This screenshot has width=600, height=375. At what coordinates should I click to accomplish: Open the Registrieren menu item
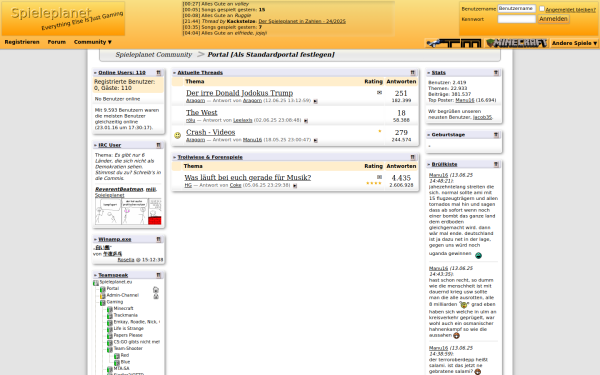(x=22, y=42)
